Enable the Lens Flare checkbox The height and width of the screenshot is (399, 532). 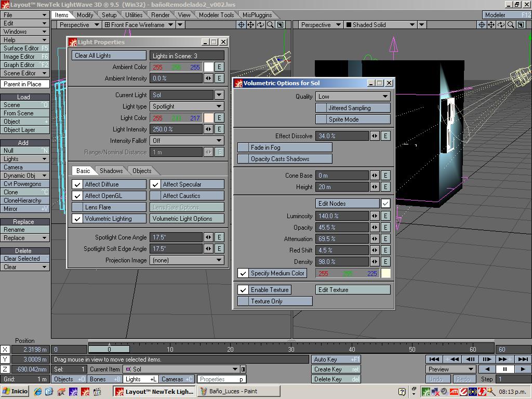coord(77,207)
